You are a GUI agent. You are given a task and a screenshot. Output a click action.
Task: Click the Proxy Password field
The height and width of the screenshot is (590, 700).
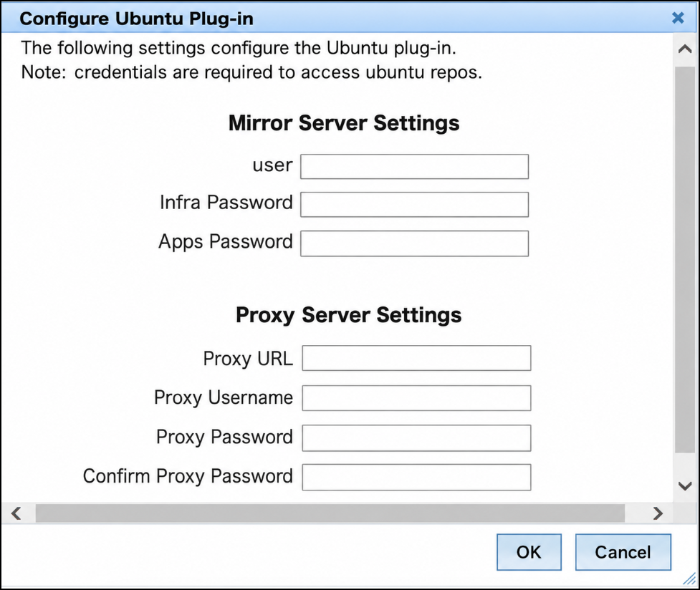click(x=416, y=437)
